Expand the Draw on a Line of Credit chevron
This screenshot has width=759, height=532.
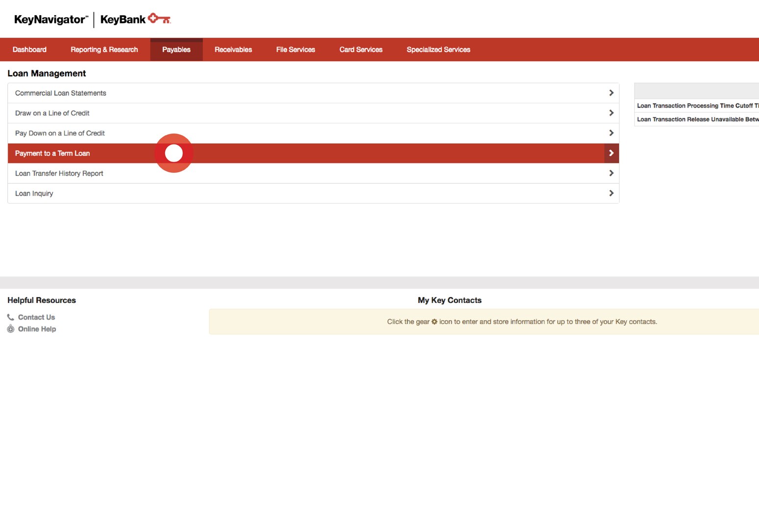tap(611, 112)
